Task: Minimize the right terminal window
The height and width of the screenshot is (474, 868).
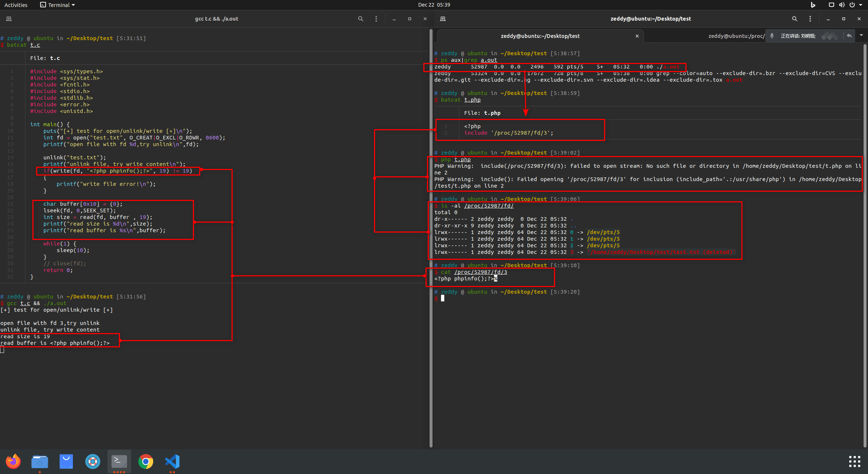Action: point(828,19)
